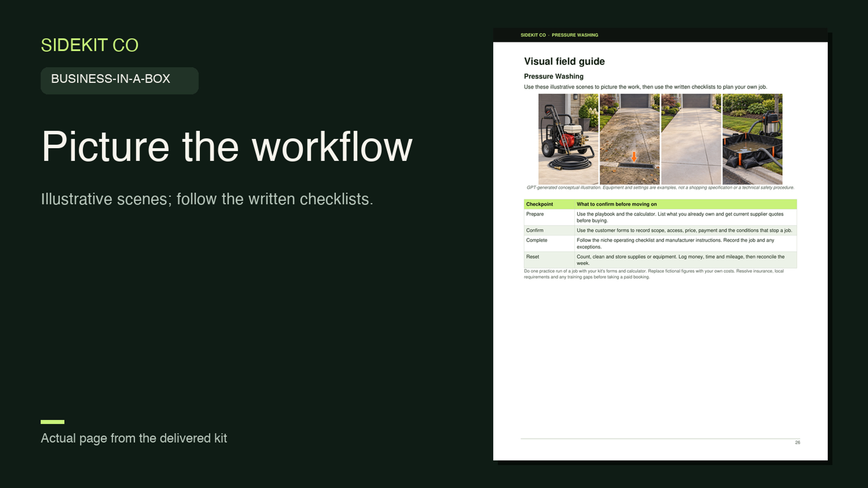
Task: Click the 'Complete' checkpoint cell
Action: point(549,243)
